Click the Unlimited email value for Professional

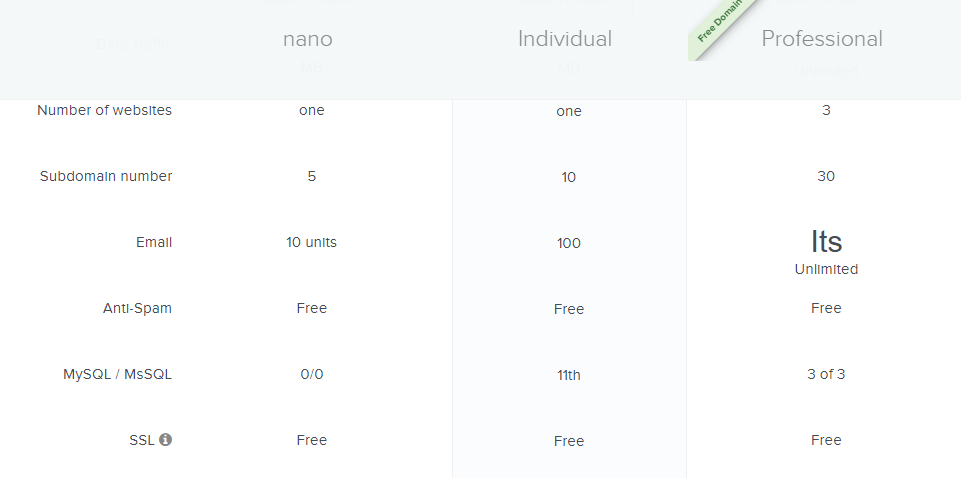coord(826,270)
